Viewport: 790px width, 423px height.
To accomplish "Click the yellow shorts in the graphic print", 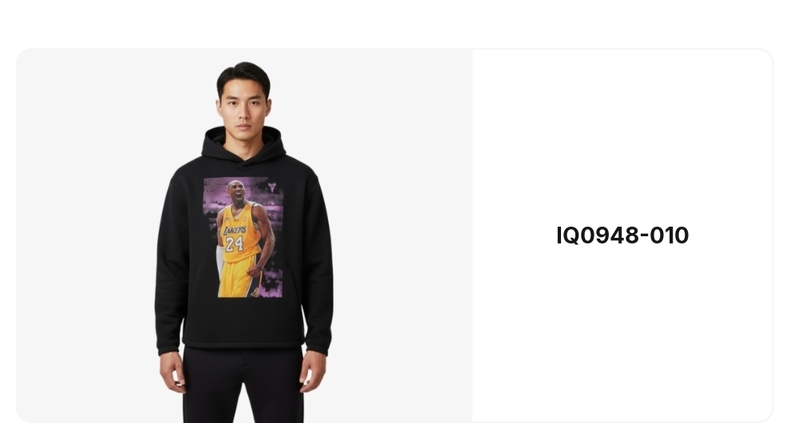I will click(237, 278).
